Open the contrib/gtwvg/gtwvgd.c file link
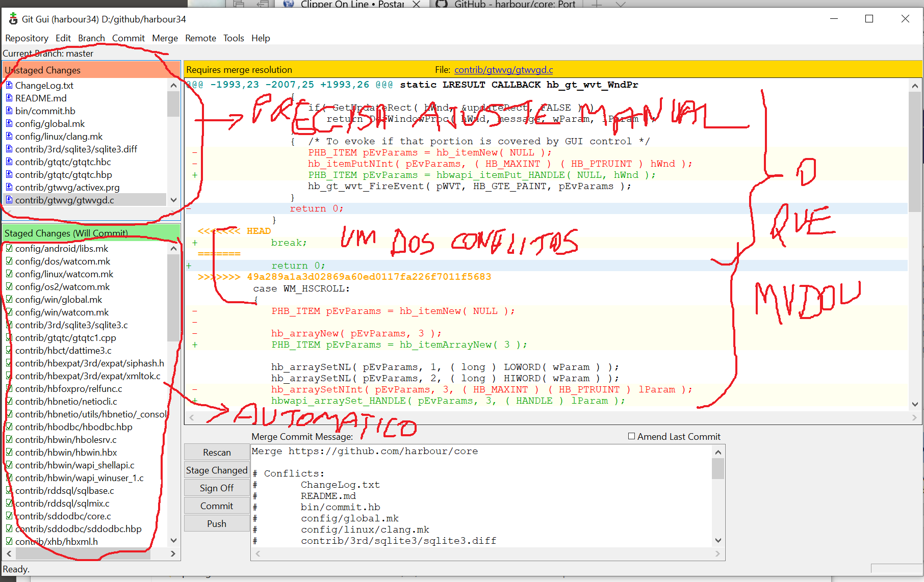The width and height of the screenshot is (924, 582). [503, 70]
